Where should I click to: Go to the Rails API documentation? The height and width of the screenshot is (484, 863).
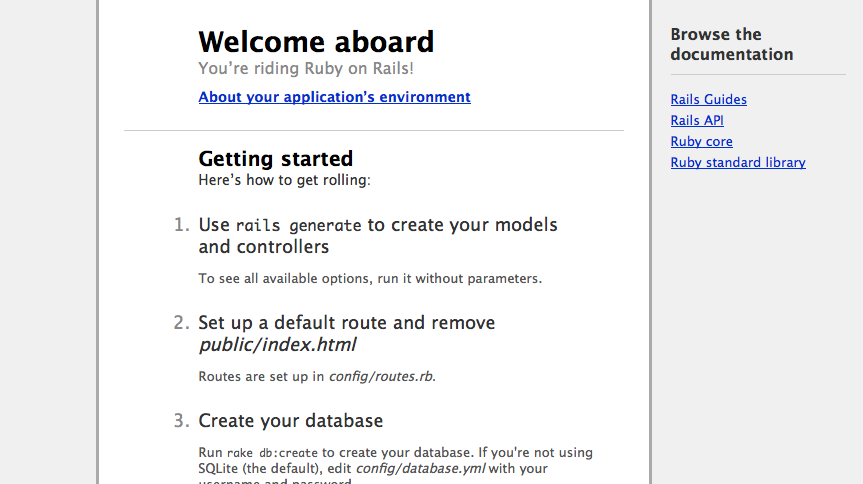click(x=696, y=120)
